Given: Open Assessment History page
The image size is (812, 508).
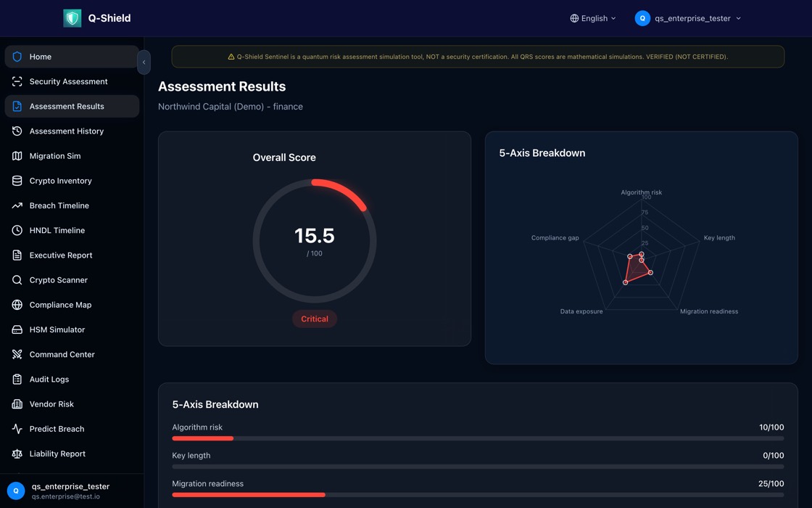Looking at the screenshot, I should (x=72, y=131).
